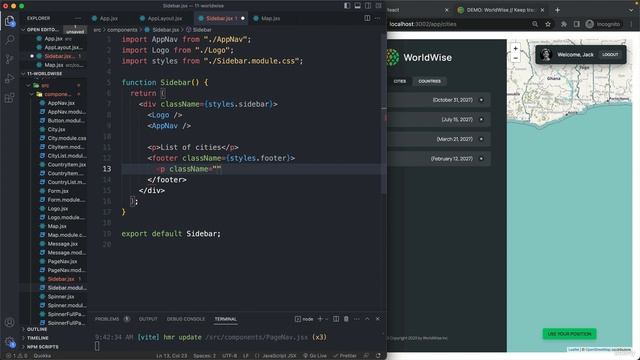This screenshot has height=360, width=640.
Task: Open the Problems panel tab
Action: [107, 319]
